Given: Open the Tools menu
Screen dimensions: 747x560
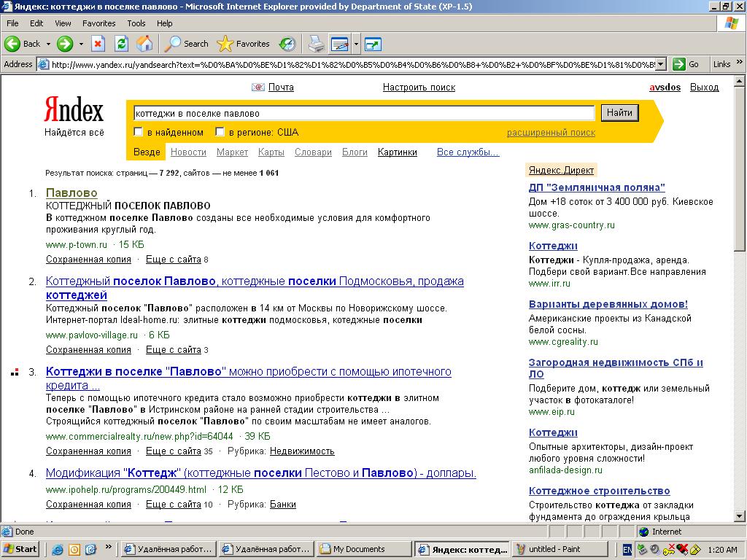Looking at the screenshot, I should click(136, 23).
